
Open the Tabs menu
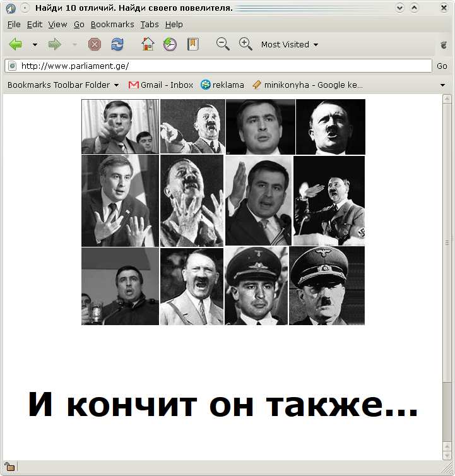pyautogui.click(x=150, y=24)
